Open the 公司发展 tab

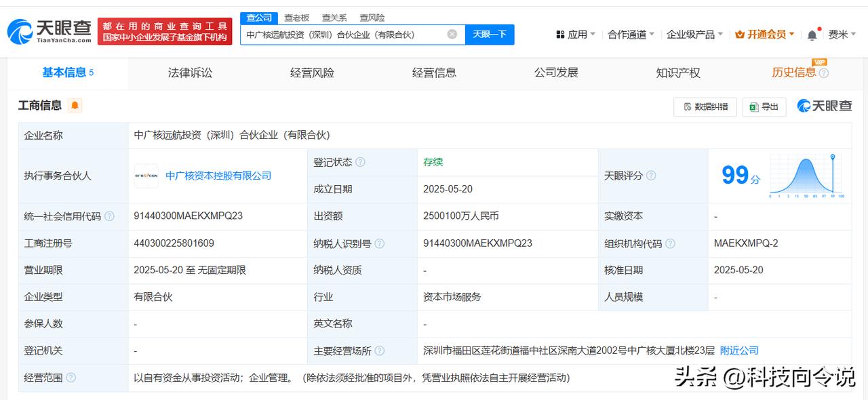556,73
